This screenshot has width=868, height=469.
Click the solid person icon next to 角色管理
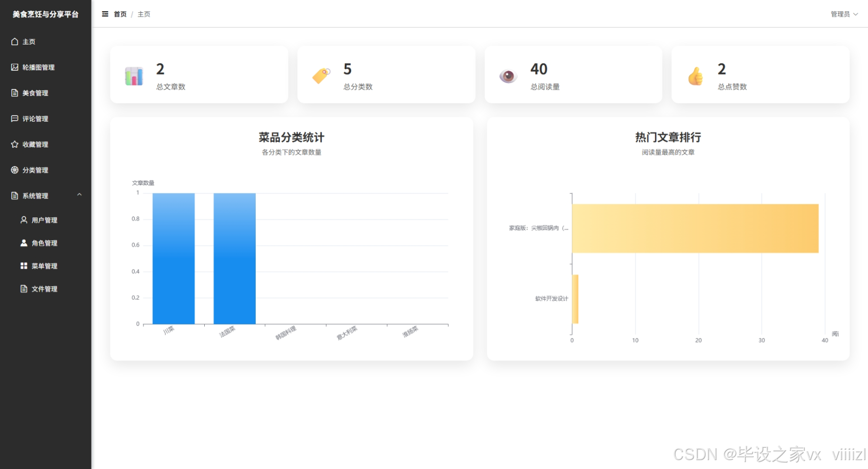(24, 243)
